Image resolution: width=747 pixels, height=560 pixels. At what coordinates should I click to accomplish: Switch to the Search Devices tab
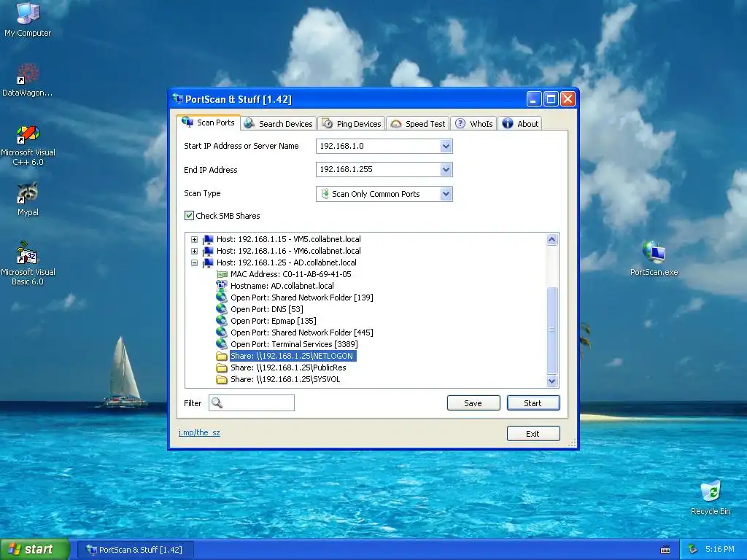(279, 124)
